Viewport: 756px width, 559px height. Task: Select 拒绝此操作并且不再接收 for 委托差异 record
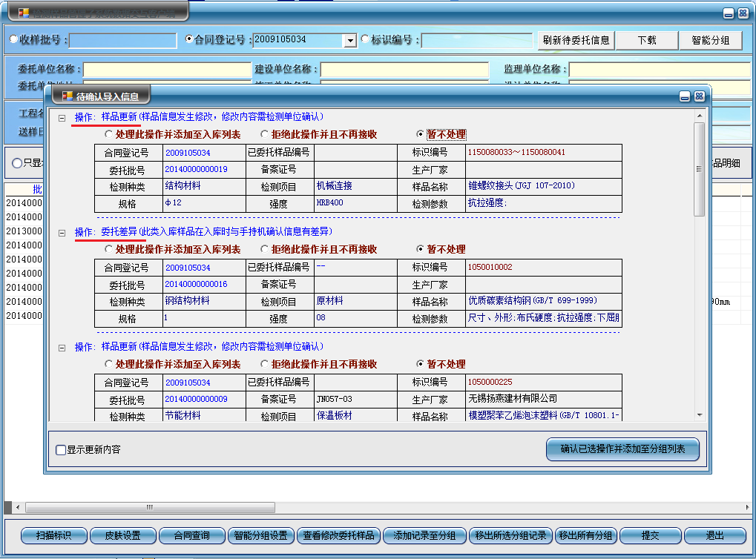pyautogui.click(x=265, y=249)
